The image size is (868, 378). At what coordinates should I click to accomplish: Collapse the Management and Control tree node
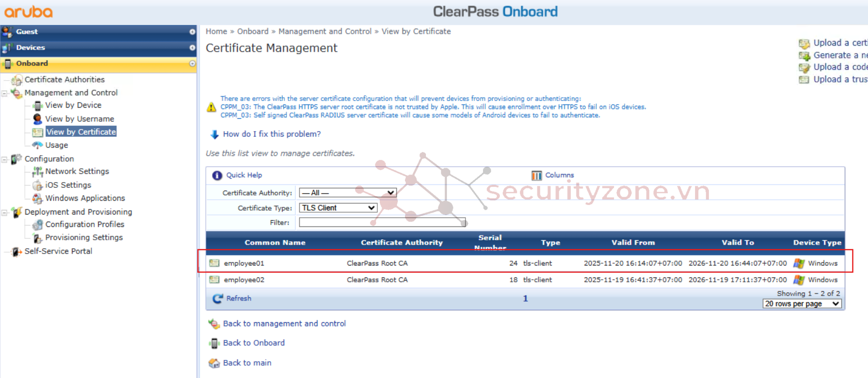pos(4,93)
